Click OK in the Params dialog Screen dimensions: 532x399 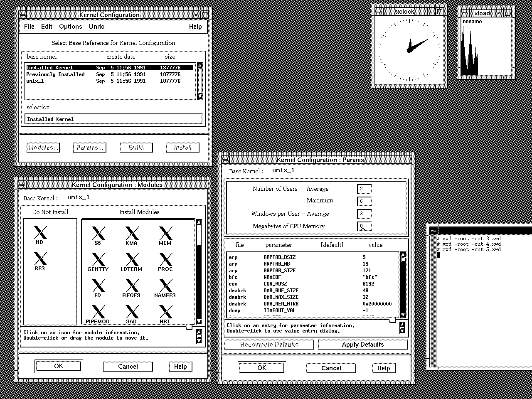[262, 368]
